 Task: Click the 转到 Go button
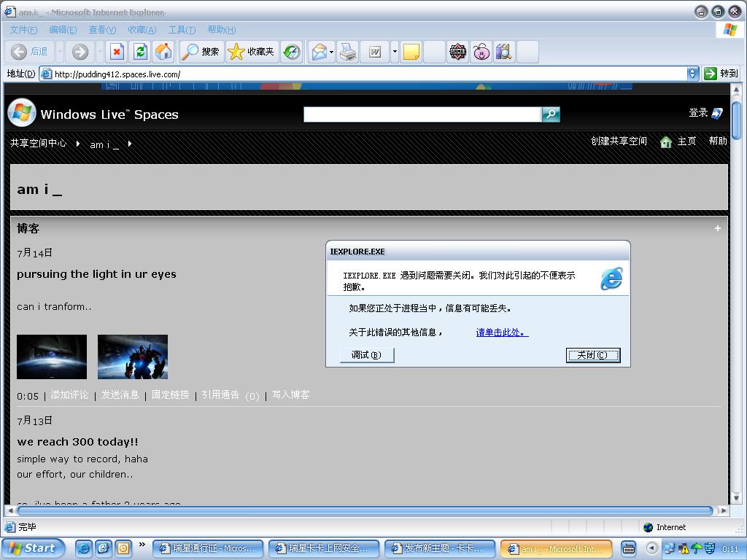[x=721, y=74]
